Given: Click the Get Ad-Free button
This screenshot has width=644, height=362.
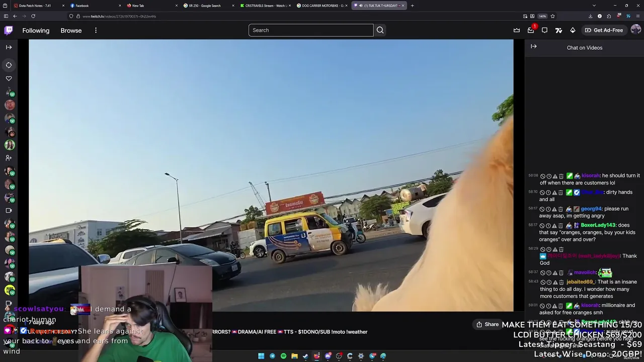Looking at the screenshot, I should [604, 30].
